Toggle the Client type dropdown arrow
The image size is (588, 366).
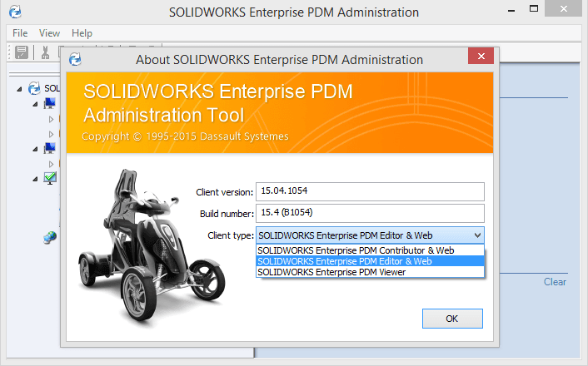coord(477,235)
